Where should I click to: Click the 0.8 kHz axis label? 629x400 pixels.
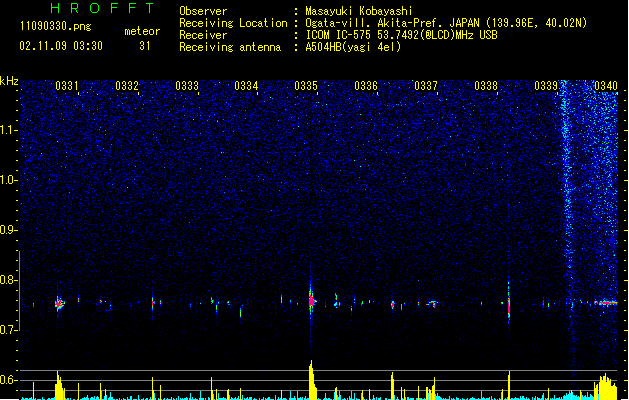pos(9,280)
